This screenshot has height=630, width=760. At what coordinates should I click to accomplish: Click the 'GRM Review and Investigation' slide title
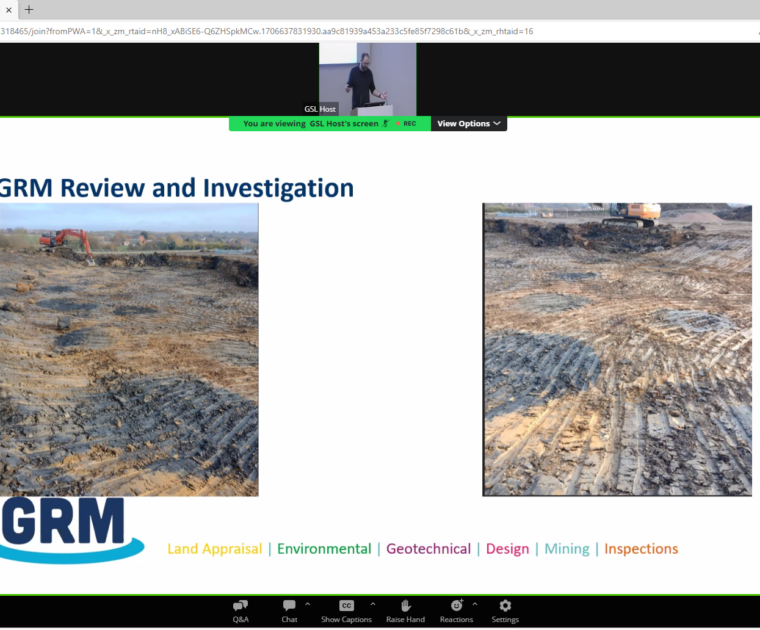pos(176,188)
